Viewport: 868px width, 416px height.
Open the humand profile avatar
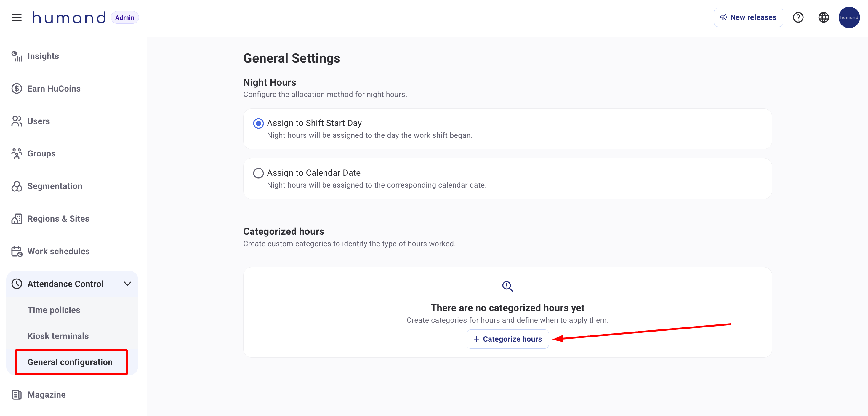point(849,17)
